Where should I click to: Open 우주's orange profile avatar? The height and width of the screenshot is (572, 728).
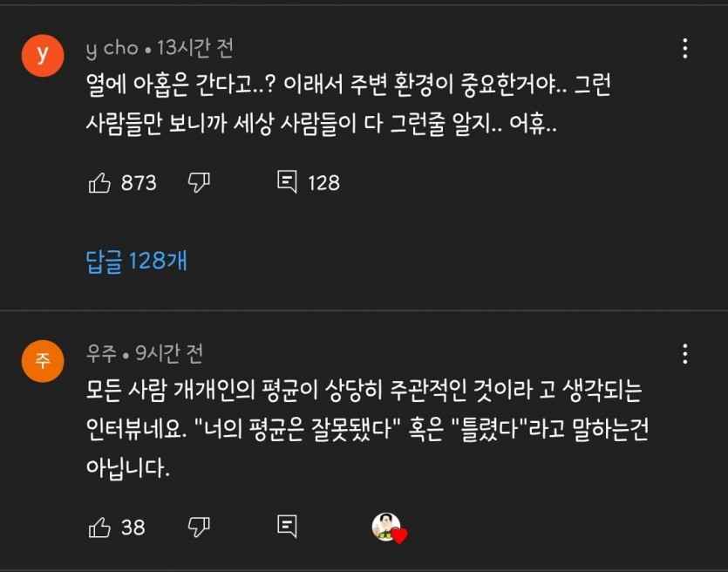coord(43,361)
